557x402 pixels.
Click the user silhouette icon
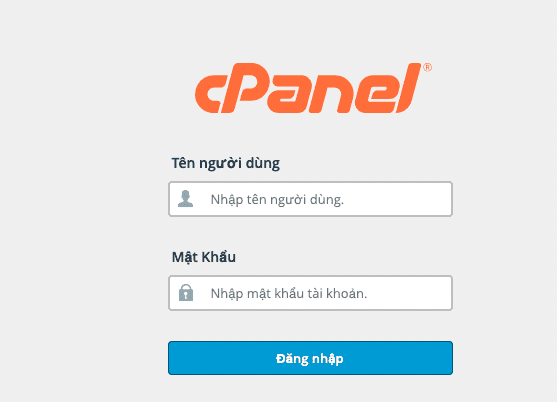coord(185,199)
